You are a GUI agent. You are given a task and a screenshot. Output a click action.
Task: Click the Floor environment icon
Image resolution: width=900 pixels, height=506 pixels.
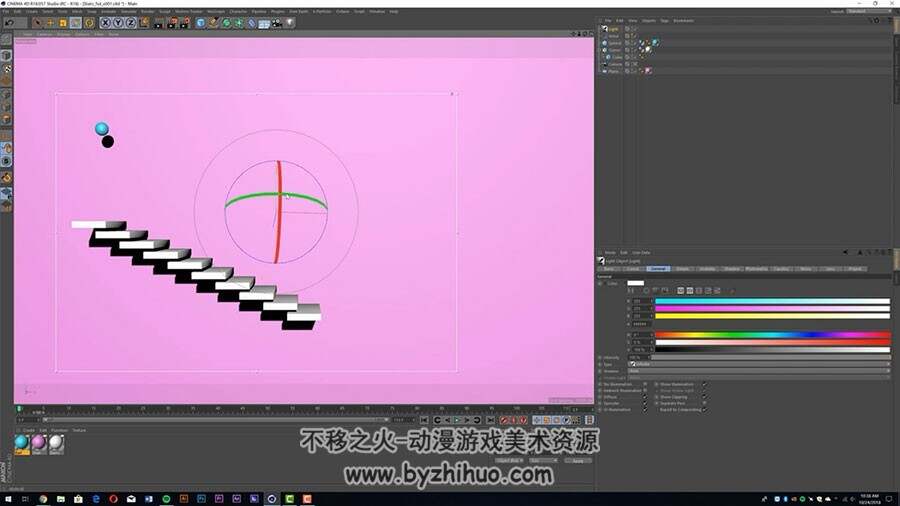coord(264,23)
